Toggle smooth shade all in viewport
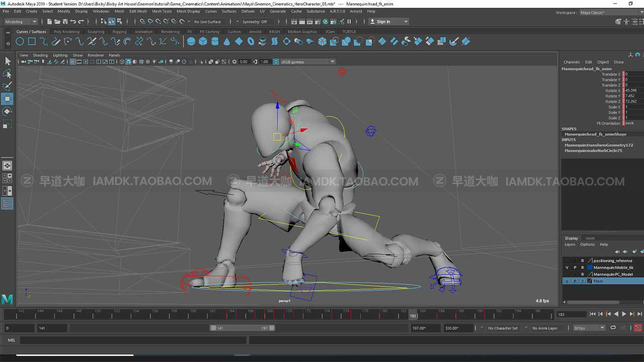The image size is (644, 362). (128, 62)
